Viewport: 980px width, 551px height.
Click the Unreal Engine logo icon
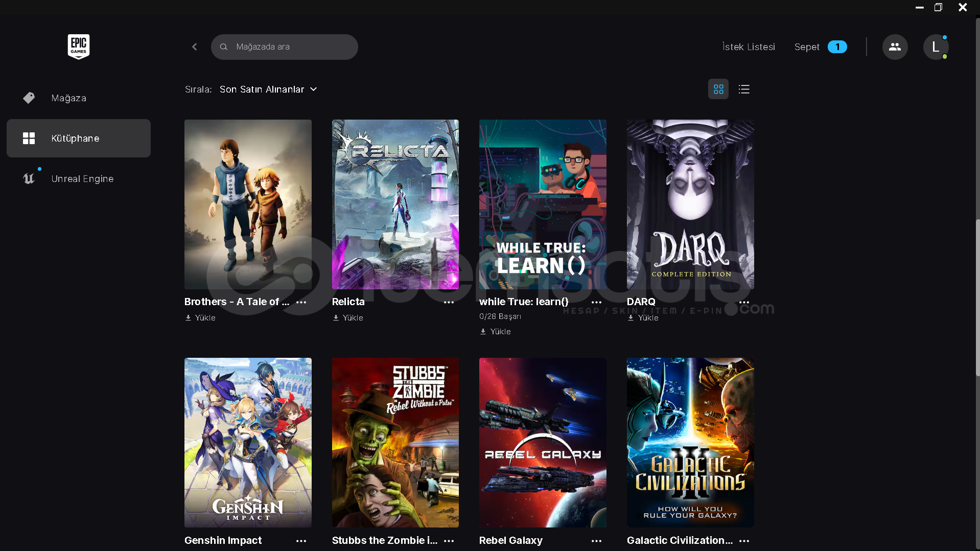tap(29, 178)
